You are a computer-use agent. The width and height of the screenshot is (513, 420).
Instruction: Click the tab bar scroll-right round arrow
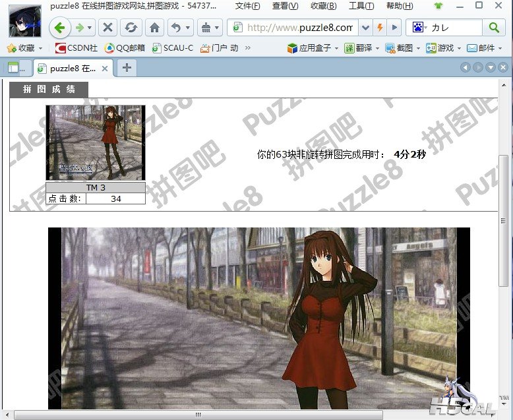(x=477, y=67)
